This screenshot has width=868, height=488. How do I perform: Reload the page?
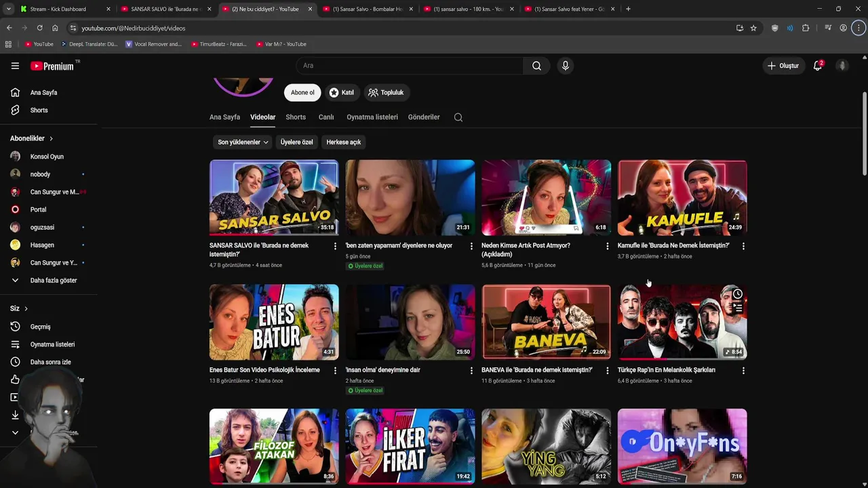pos(39,28)
